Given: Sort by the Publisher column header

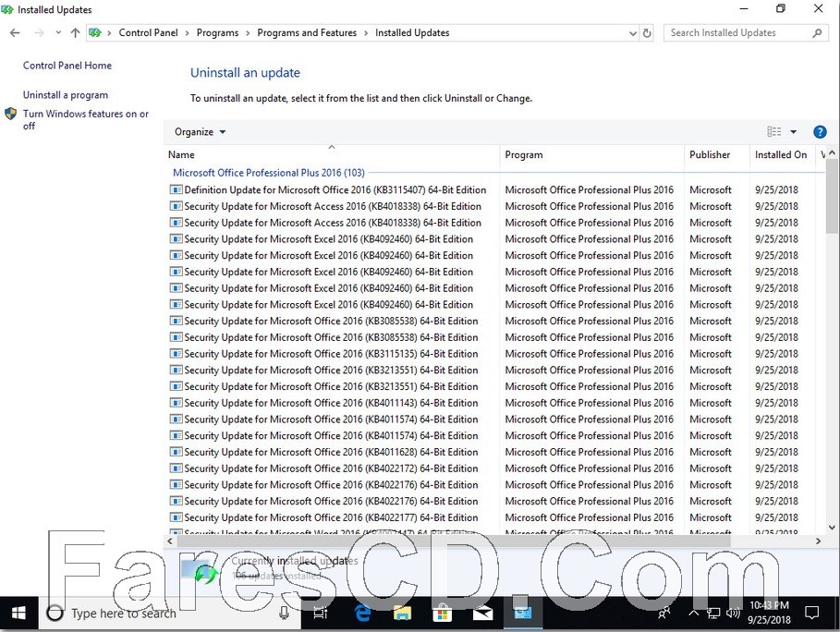Looking at the screenshot, I should 717,155.
